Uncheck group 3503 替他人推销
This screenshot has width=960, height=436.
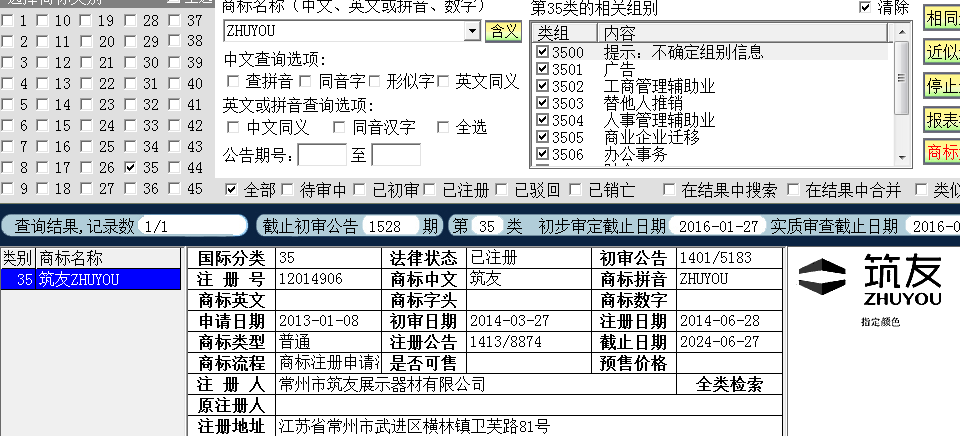542,102
